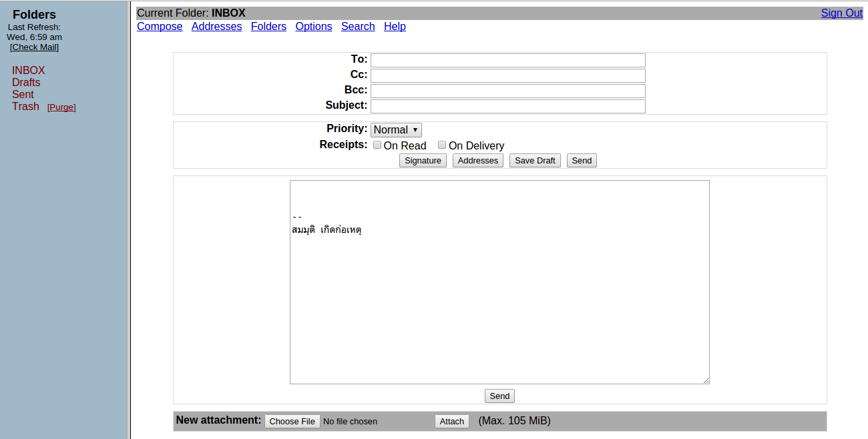Open the Options page
Viewport: 868px width, 439px height.
(x=314, y=27)
